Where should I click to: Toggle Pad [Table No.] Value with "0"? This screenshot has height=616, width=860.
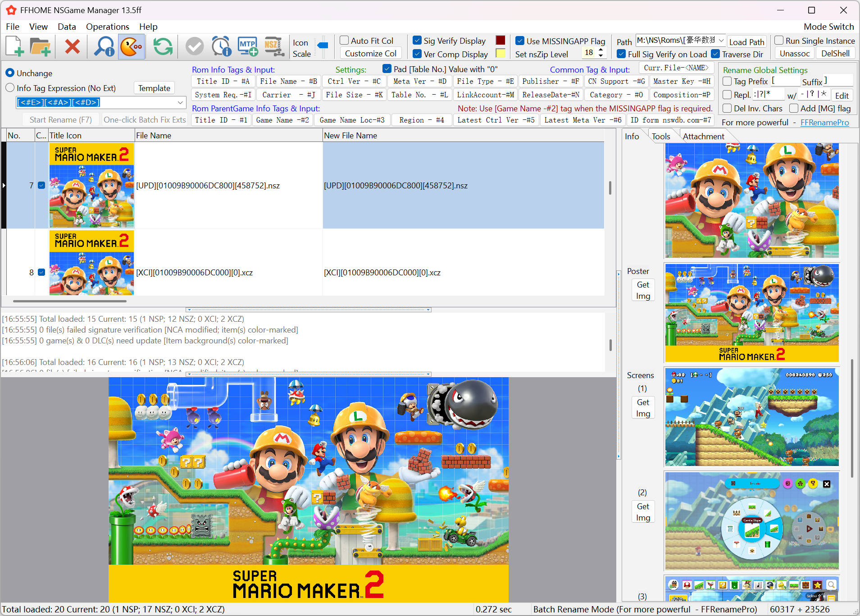coord(387,69)
